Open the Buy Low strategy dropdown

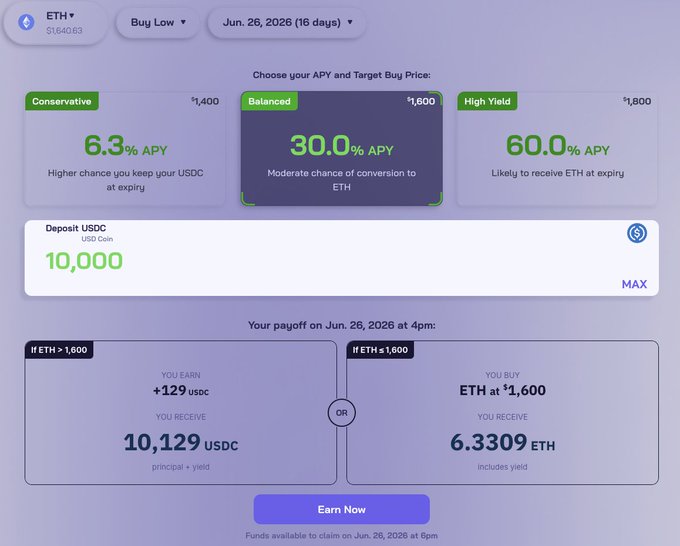pos(158,22)
